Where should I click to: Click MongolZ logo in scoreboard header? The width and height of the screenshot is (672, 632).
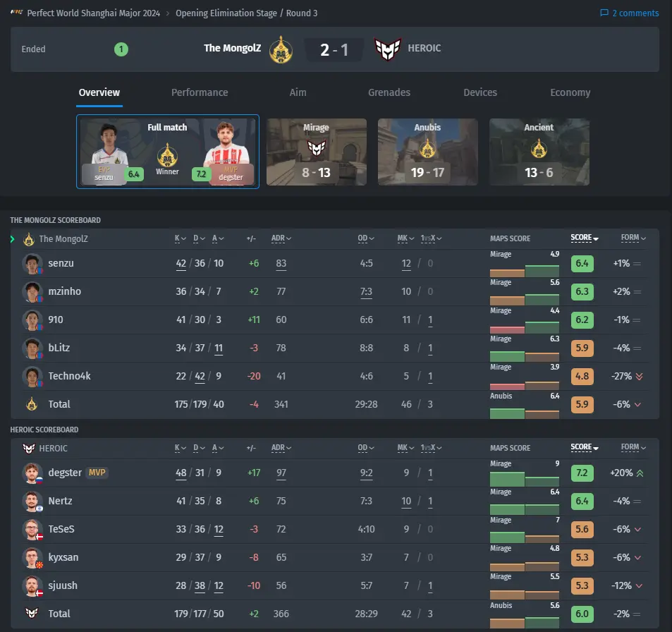pyautogui.click(x=29, y=239)
